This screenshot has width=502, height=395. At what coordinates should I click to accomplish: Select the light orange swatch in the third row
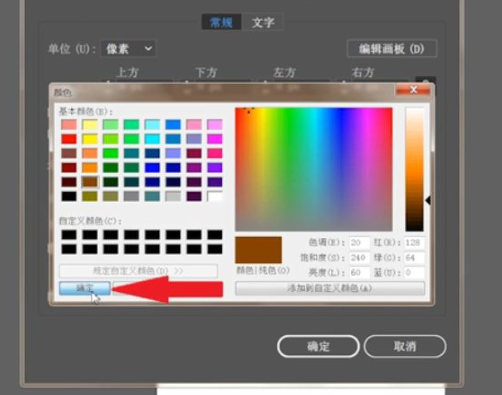pyautogui.click(x=90, y=153)
